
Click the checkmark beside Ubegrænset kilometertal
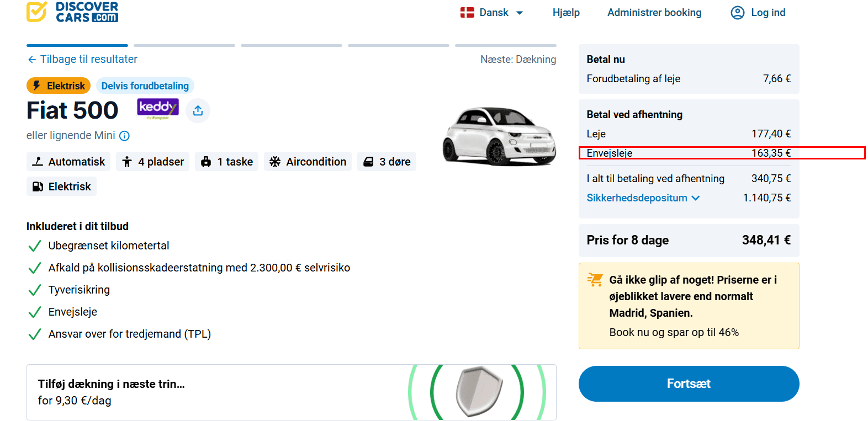tap(34, 246)
